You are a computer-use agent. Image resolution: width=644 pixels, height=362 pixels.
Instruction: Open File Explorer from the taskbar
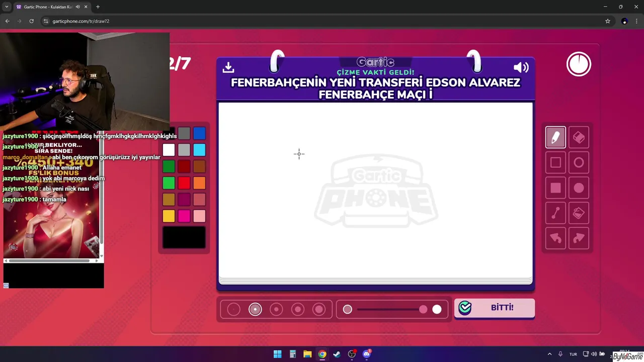(x=307, y=354)
